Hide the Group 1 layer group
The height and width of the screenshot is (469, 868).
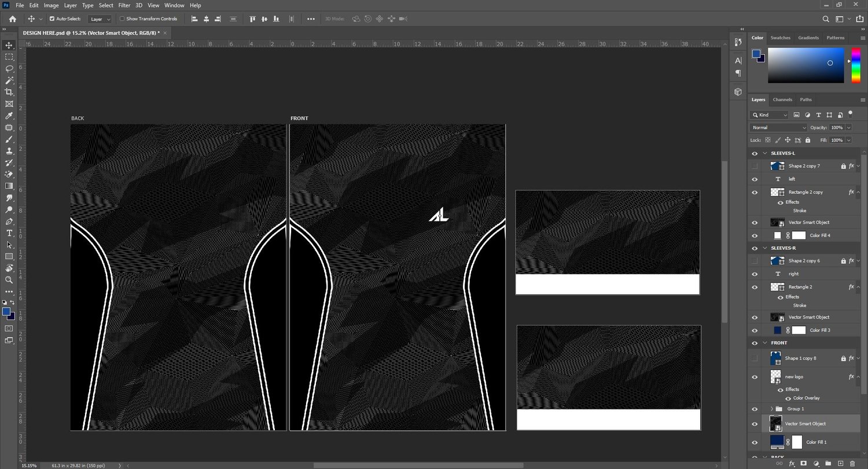(755, 409)
